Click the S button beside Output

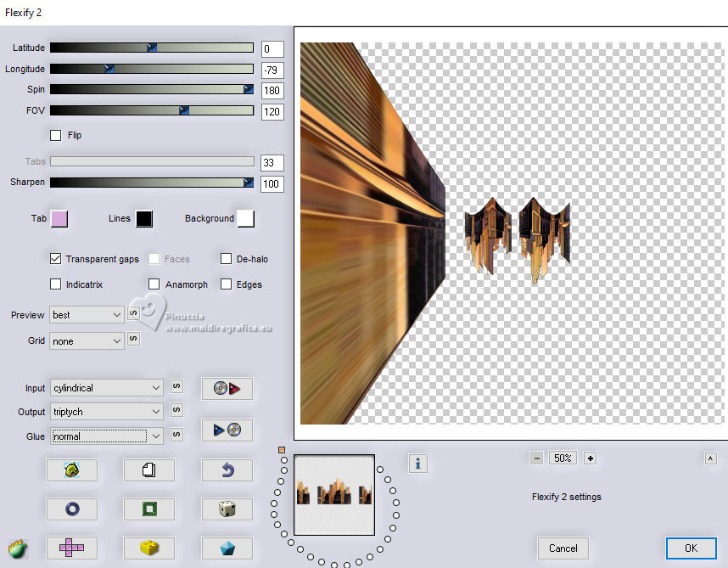pyautogui.click(x=176, y=409)
